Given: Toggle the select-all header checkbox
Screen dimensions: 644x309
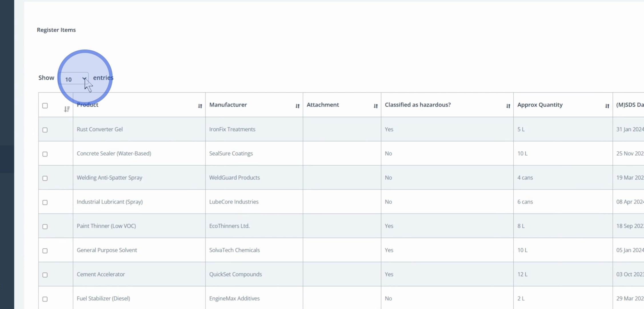Looking at the screenshot, I should pos(45,106).
